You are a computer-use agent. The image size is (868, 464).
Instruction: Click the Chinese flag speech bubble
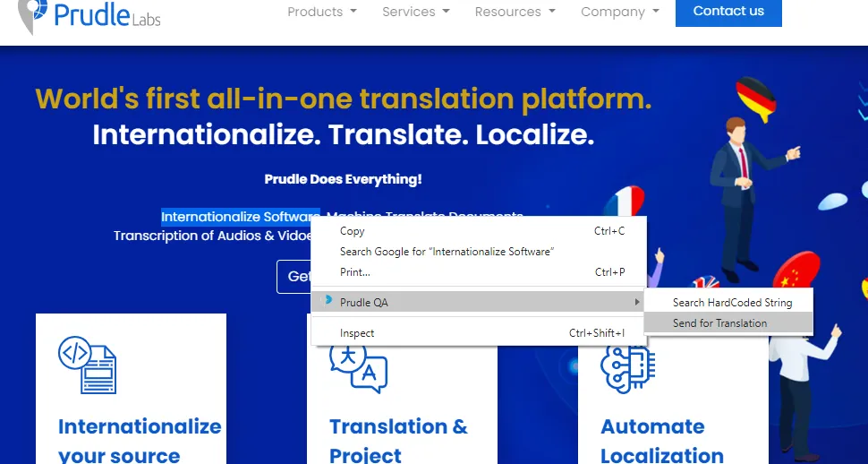[796, 270]
